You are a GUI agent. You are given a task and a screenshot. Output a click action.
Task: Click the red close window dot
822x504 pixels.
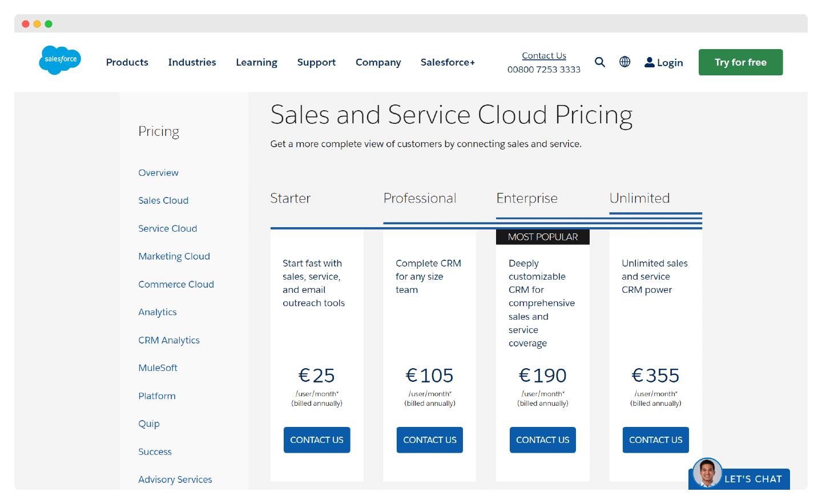point(26,24)
